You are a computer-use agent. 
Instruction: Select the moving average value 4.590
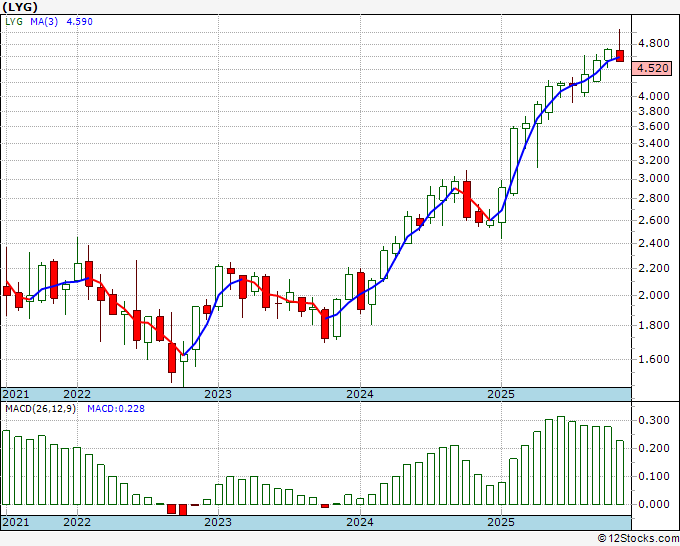pos(79,22)
